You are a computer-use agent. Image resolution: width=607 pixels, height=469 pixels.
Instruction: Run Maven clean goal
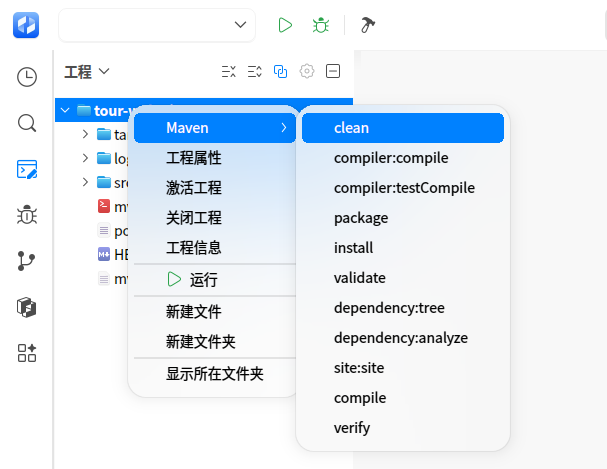coord(403,128)
